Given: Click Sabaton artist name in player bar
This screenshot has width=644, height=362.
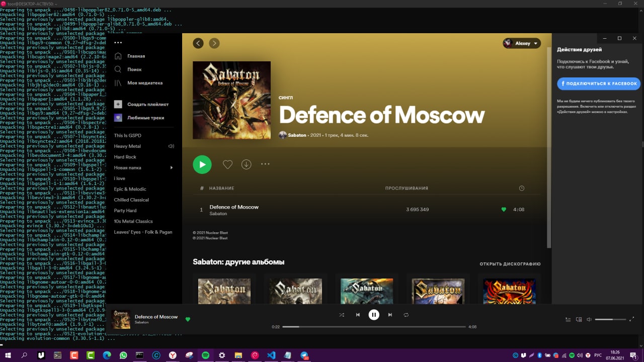Looking at the screenshot, I should click(x=141, y=322).
